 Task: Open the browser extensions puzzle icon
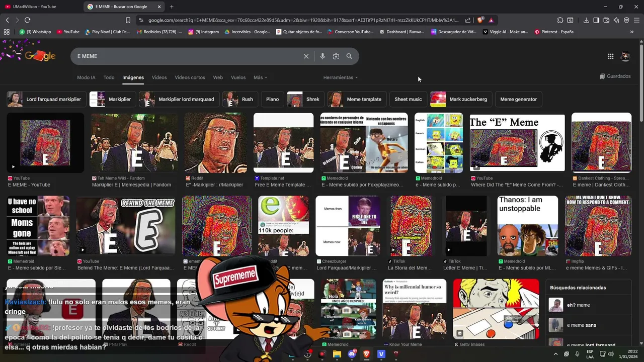tap(560, 20)
